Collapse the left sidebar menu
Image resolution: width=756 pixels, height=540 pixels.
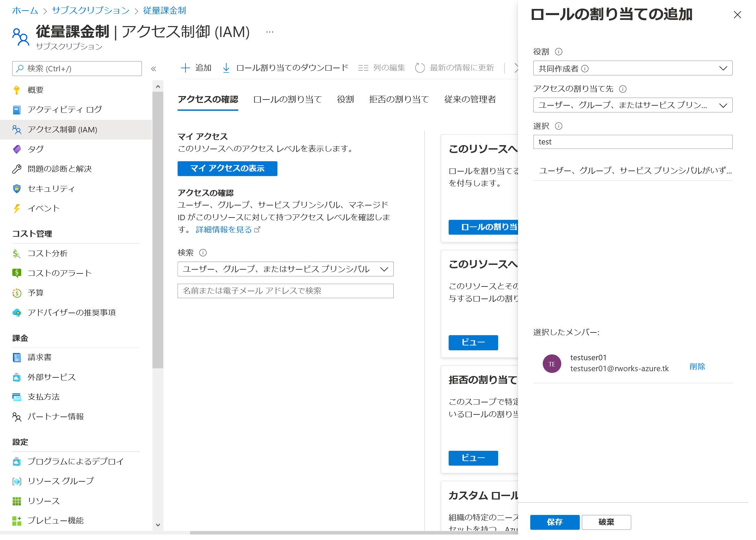[154, 69]
